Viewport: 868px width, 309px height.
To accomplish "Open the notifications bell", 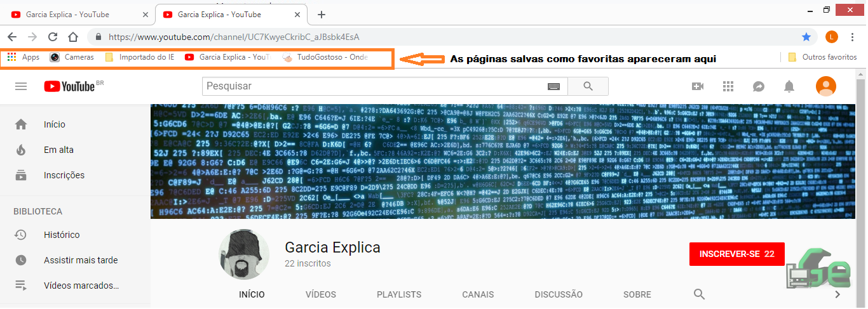I will (x=789, y=86).
